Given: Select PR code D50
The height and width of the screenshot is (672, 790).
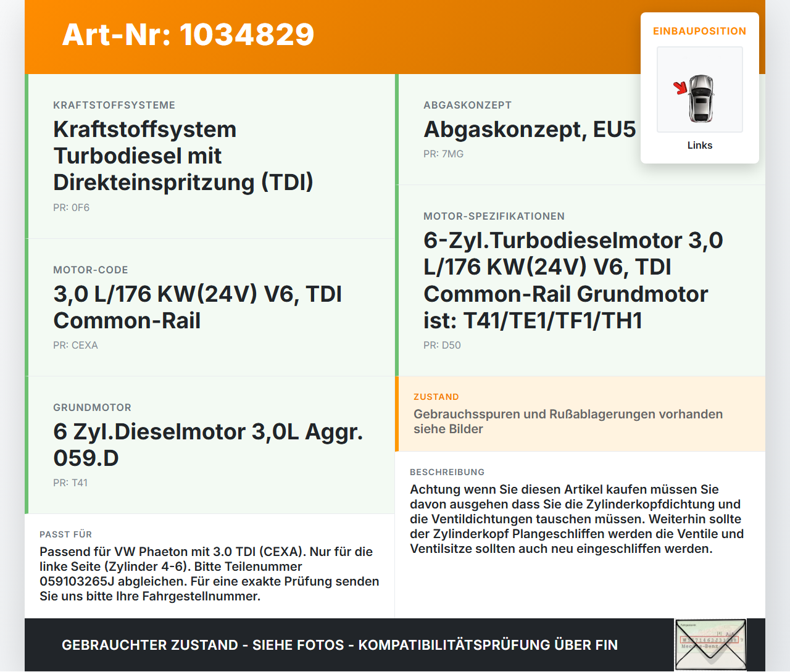Looking at the screenshot, I should 442,346.
